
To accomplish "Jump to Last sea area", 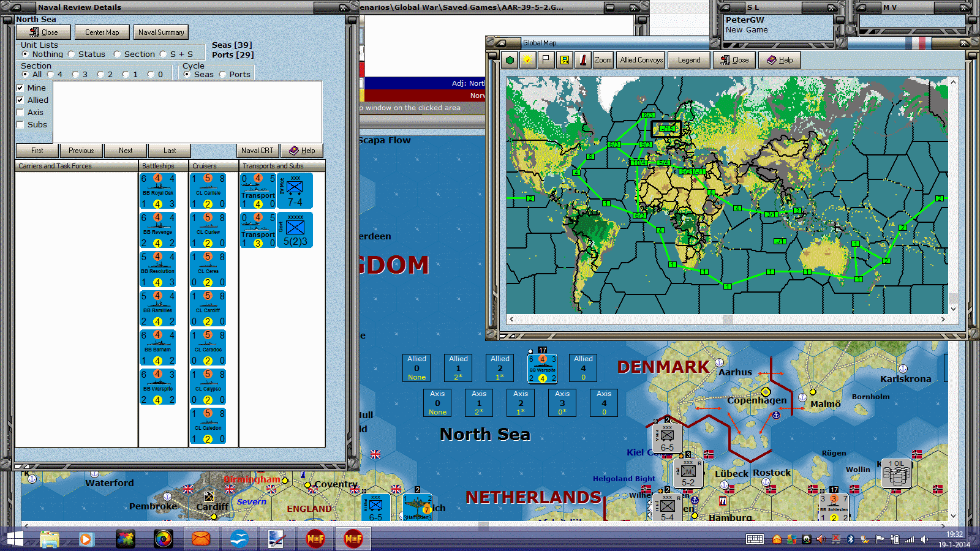I will point(170,151).
